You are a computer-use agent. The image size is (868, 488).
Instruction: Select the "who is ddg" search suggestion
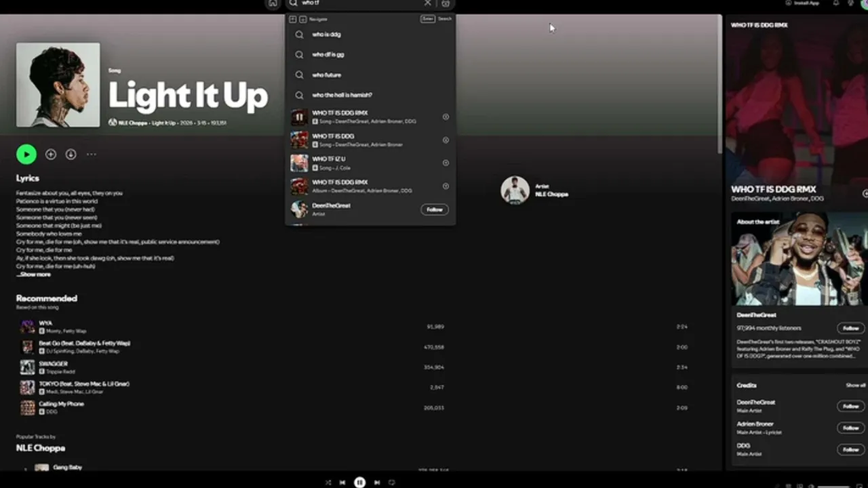click(370, 35)
